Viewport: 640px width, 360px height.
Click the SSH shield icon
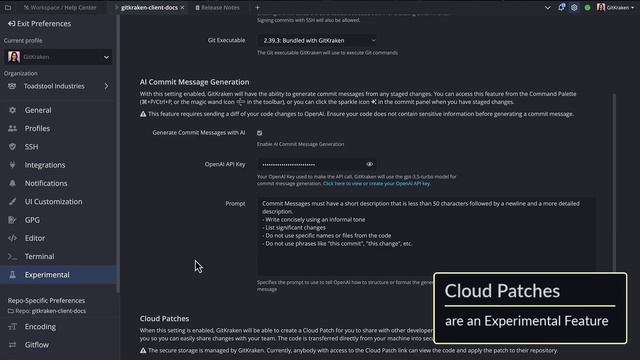click(x=13, y=147)
